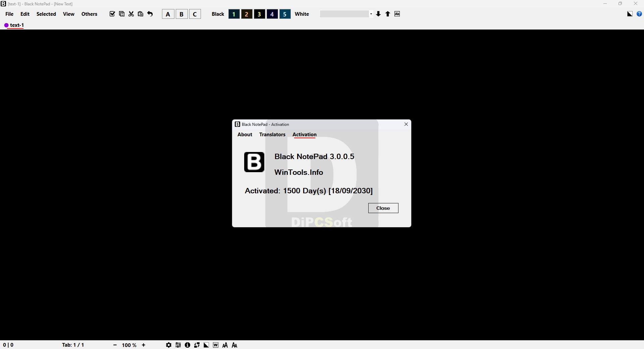Click the Black NotePad 3.0.0.5 version text
Image resolution: width=644 pixels, height=349 pixels.
pos(314,156)
